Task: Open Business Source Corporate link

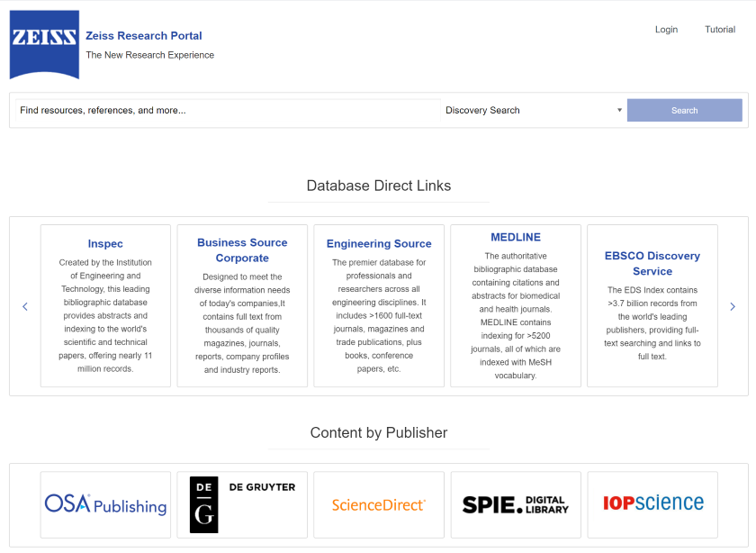Action: coord(242,250)
